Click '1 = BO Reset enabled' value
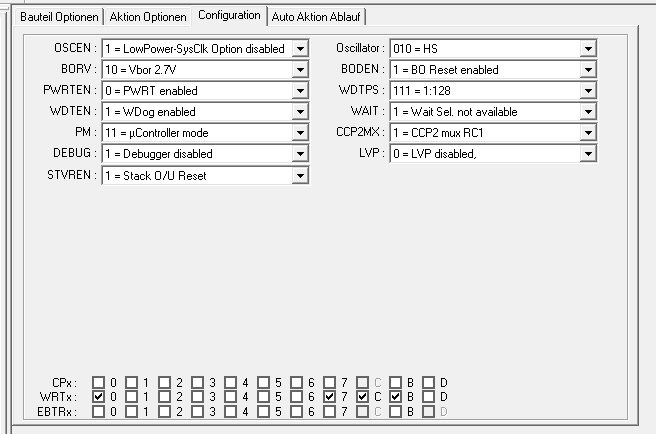656x434 pixels. pos(446,70)
